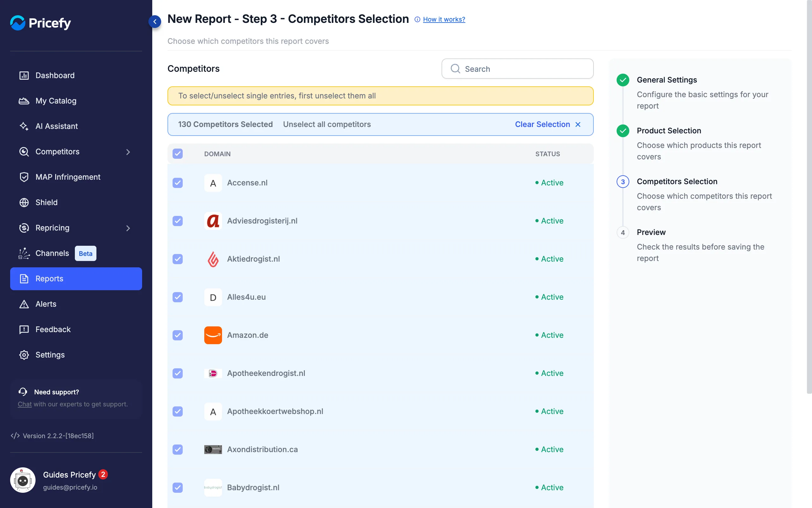Click the Settings gear icon

click(x=24, y=355)
